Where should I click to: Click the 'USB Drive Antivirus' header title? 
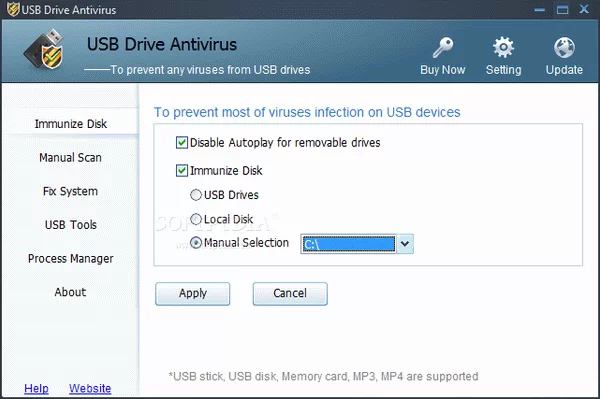pyautogui.click(x=162, y=44)
